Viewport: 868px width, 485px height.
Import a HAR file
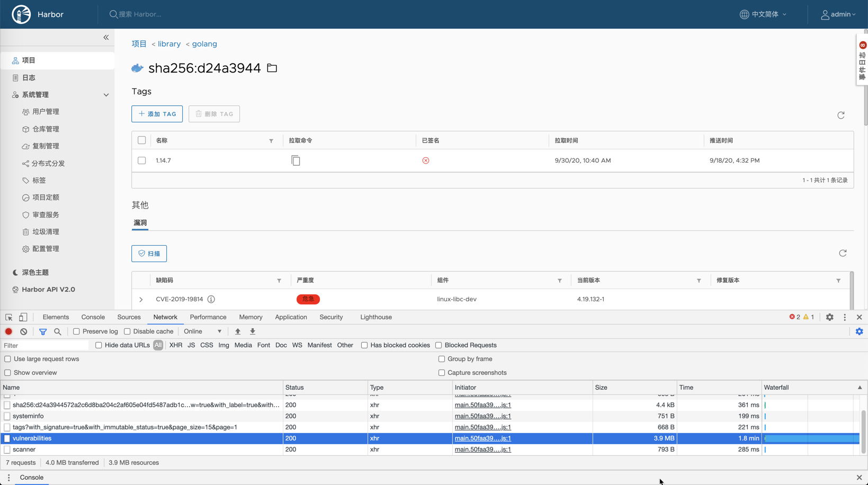[x=238, y=331]
